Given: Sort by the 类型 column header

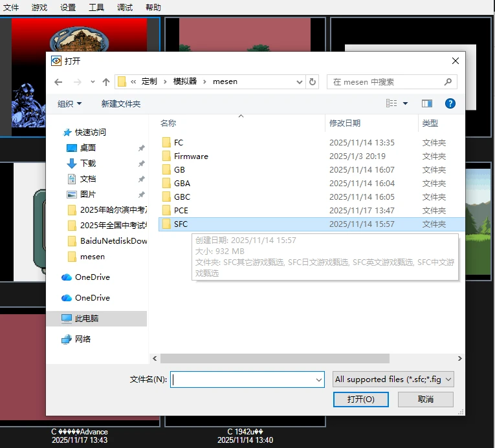Looking at the screenshot, I should pyautogui.click(x=430, y=123).
